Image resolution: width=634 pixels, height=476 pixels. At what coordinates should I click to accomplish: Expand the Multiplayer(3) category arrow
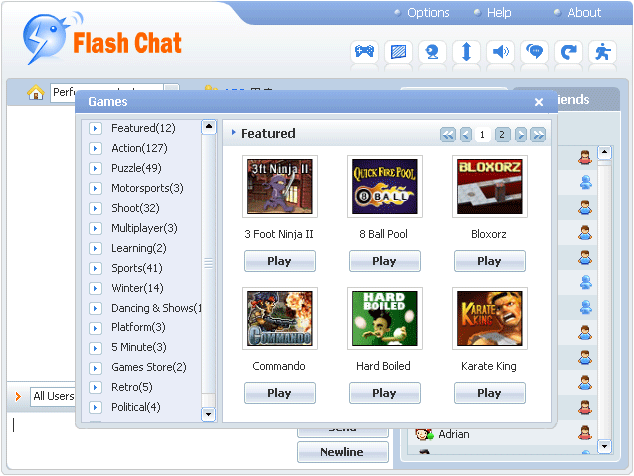point(95,228)
